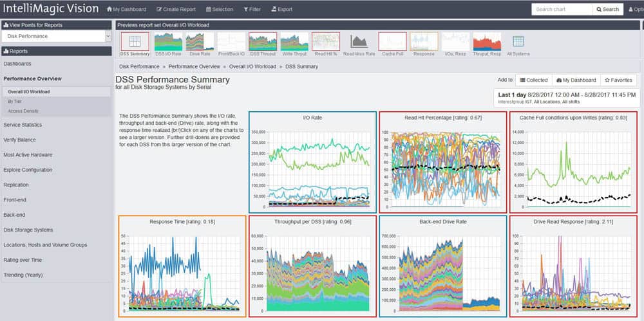Screen dimensions: 644x321
Task: Open the Filter menu
Action: pyautogui.click(x=252, y=9)
